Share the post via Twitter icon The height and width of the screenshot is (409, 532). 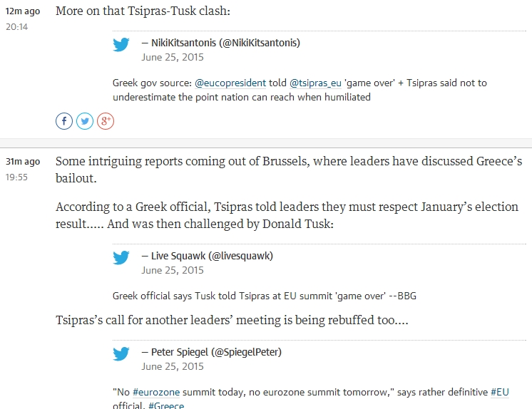click(x=85, y=121)
